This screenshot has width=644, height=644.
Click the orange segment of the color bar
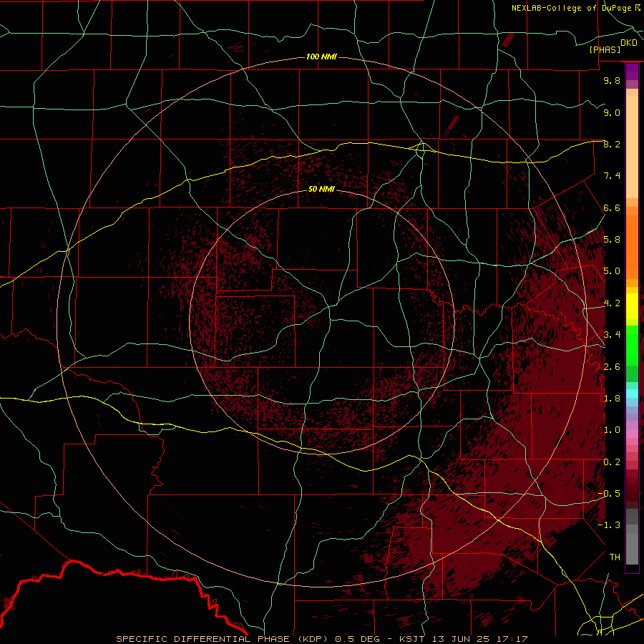[x=632, y=248]
